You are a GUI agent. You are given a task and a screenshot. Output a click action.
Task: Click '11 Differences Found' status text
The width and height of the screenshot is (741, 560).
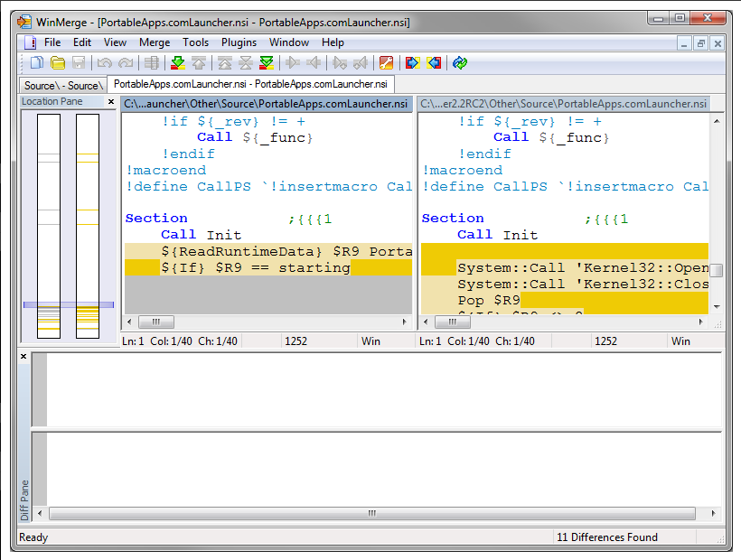pyautogui.click(x=607, y=537)
